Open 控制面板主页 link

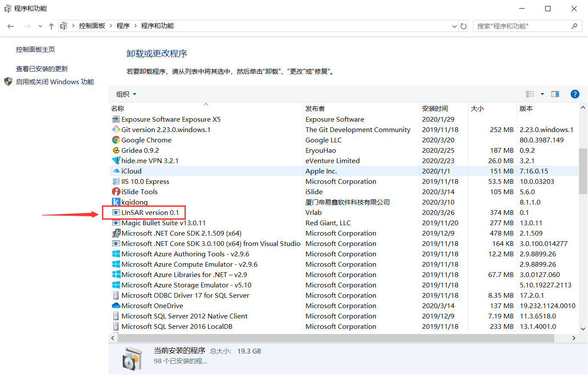click(x=35, y=50)
